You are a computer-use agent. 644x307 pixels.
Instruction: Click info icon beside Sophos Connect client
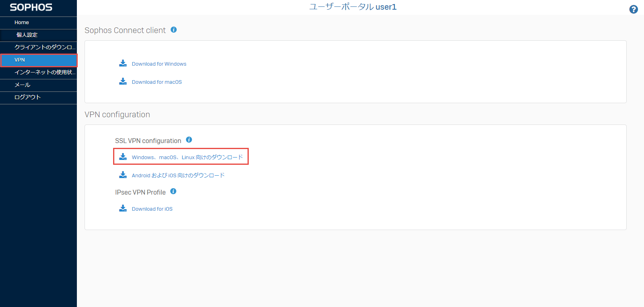click(x=173, y=30)
